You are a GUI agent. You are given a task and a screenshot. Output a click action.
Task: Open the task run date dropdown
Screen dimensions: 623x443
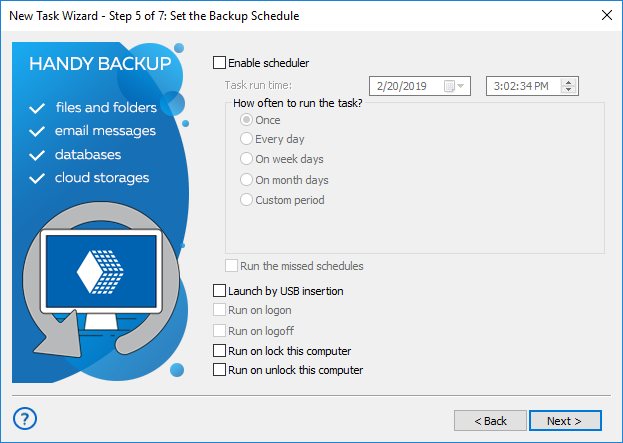(x=460, y=86)
